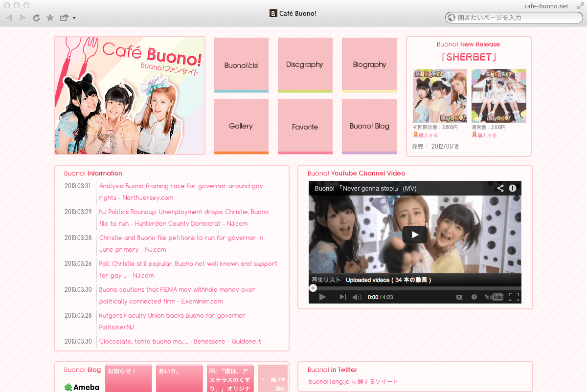
Task: Show video info with the i icon
Action: pos(513,188)
